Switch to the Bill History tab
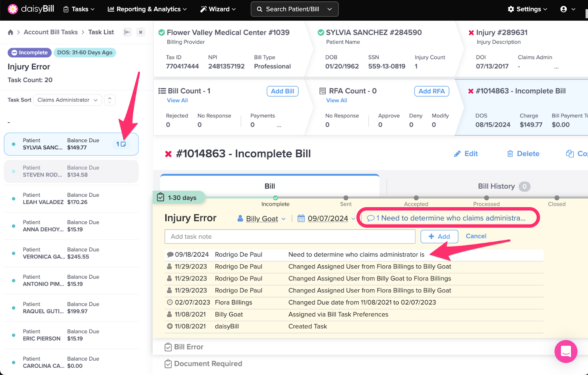The width and height of the screenshot is (588, 375). (x=496, y=186)
